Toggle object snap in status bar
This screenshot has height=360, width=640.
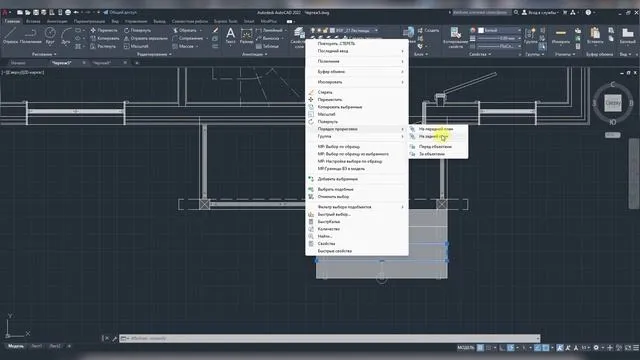(546, 348)
